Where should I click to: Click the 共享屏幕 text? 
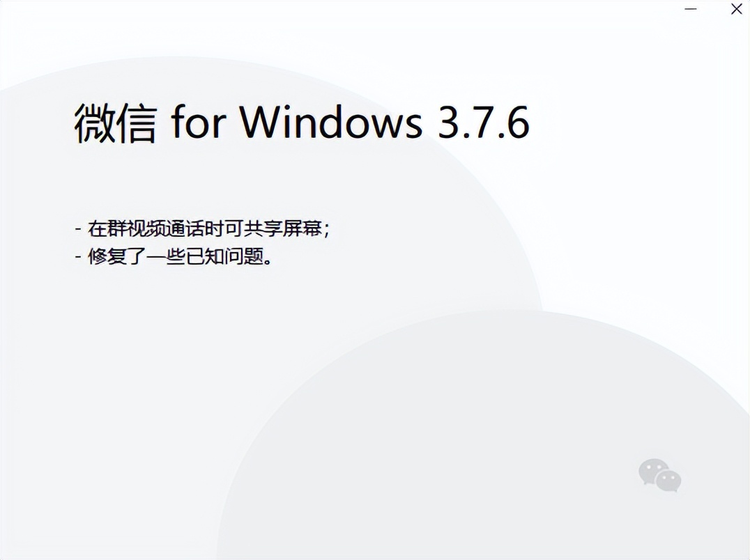coord(283,229)
